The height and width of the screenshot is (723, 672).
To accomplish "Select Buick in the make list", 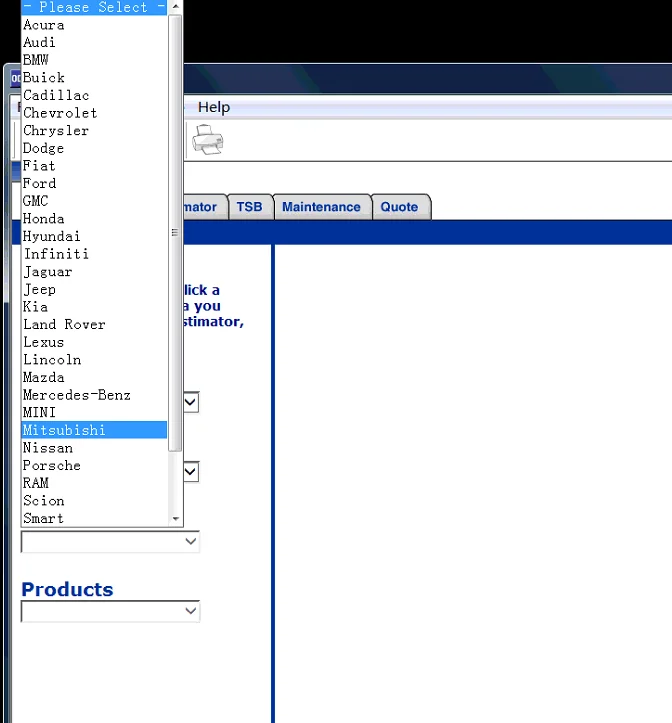I will pyautogui.click(x=94, y=77).
